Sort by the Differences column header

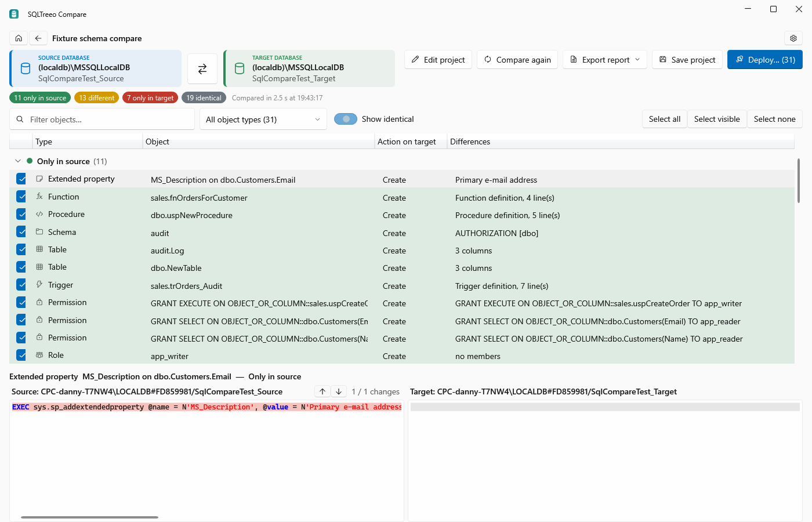coord(621,142)
